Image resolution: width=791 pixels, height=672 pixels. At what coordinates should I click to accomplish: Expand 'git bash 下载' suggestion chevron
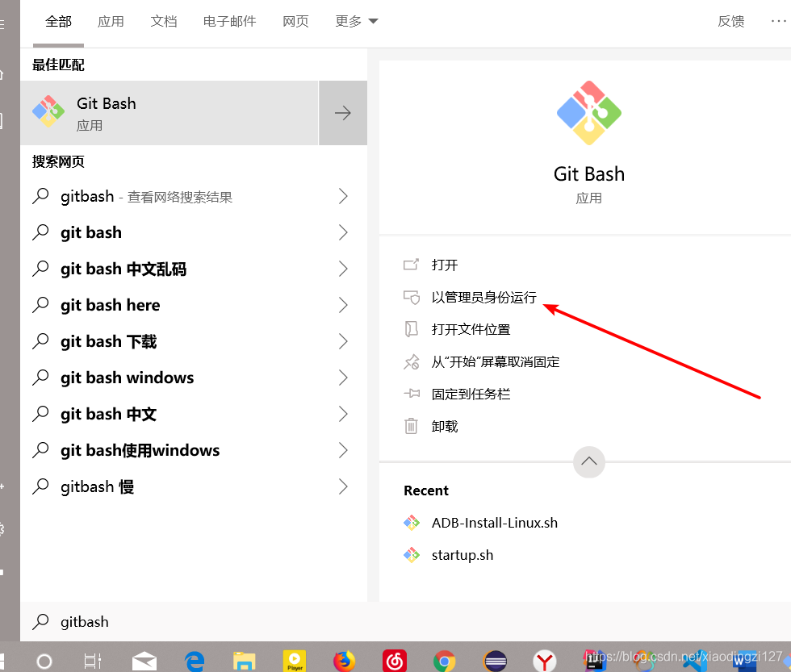[x=343, y=341]
